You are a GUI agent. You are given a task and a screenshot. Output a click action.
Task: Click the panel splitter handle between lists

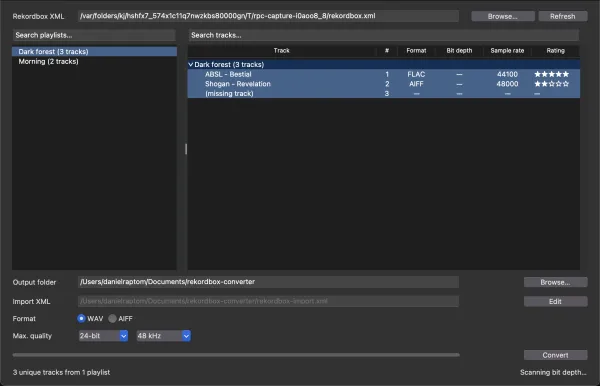tap(186, 149)
